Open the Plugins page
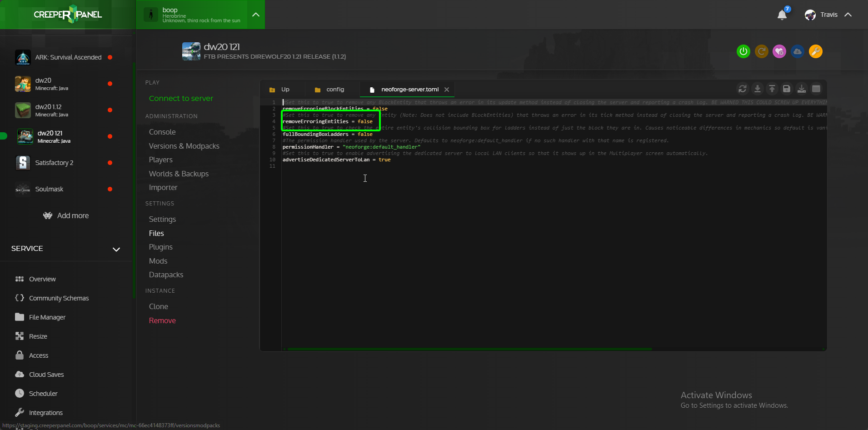Image resolution: width=868 pixels, height=430 pixels. (x=161, y=247)
